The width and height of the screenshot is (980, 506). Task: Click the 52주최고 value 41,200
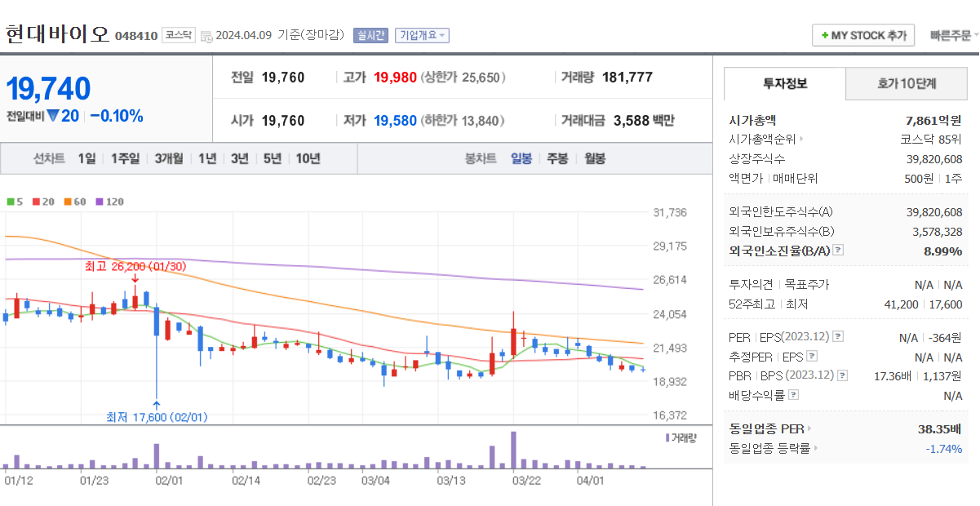point(901,304)
